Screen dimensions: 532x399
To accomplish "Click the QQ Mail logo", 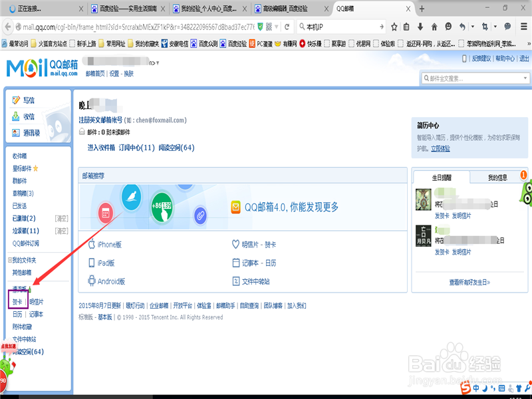I will [x=42, y=68].
